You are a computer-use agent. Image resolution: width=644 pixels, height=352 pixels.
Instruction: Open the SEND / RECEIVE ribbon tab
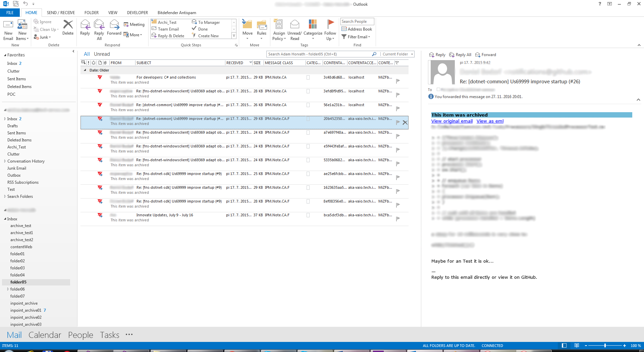pos(61,13)
